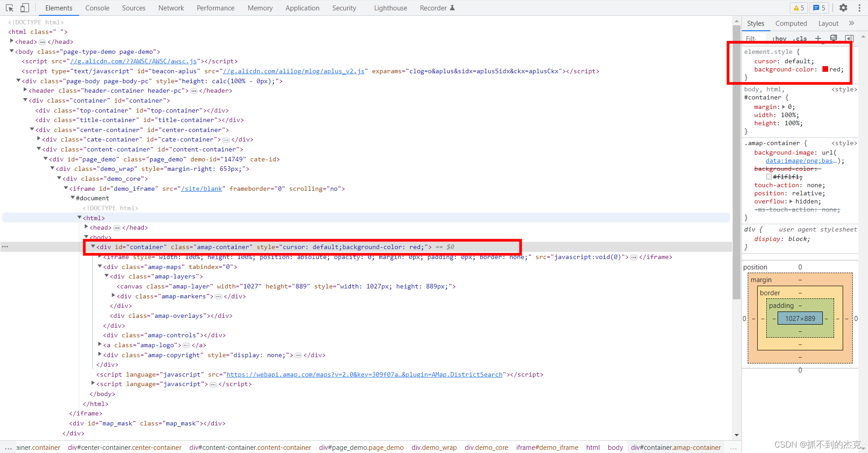The height and width of the screenshot is (453, 868).
Task: Collapse the demo_iframe node
Action: click(x=66, y=189)
